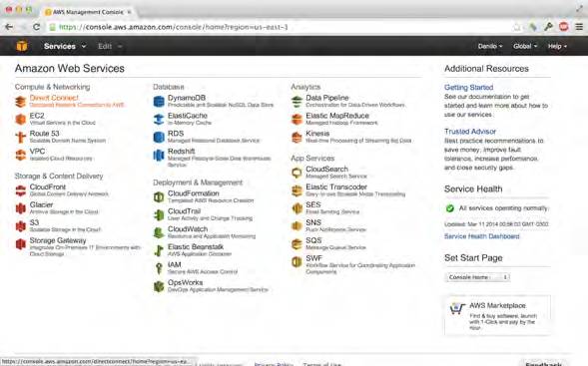Screen dimensions: 588x366
Task: Open the DynamoDB service link
Action: [187, 98]
